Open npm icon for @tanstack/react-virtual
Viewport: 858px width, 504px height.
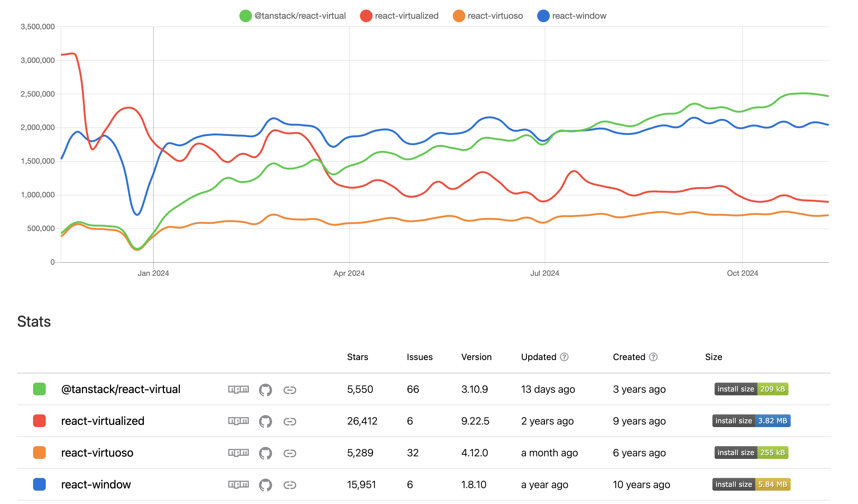(238, 389)
